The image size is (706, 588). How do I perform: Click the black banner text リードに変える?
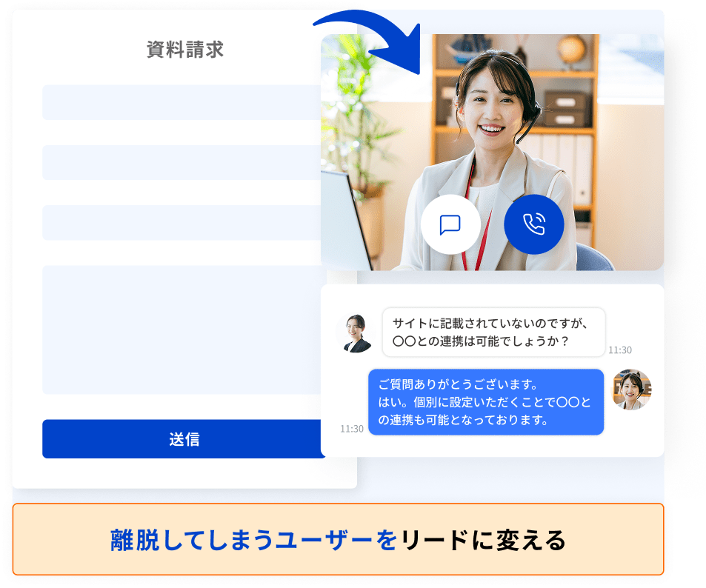point(483,540)
